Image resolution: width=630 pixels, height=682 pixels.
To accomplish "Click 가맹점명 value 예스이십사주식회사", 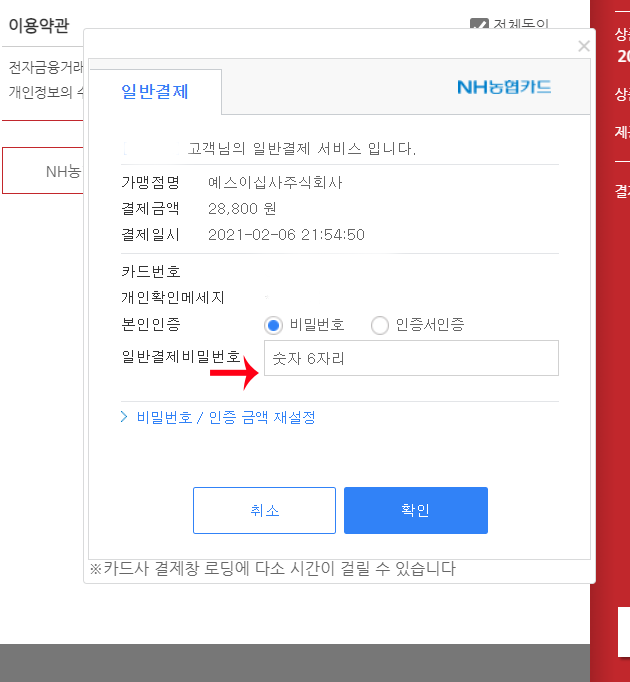I will coord(275,182).
